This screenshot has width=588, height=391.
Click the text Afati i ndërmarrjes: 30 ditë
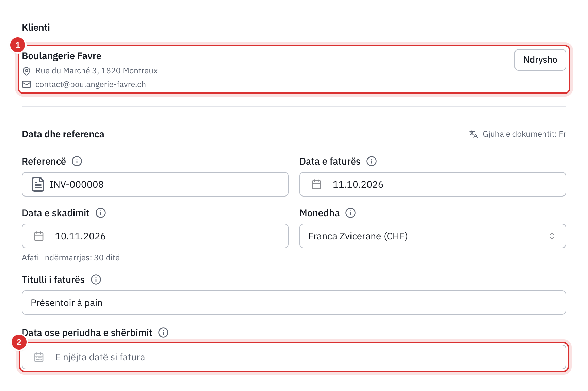pos(71,258)
